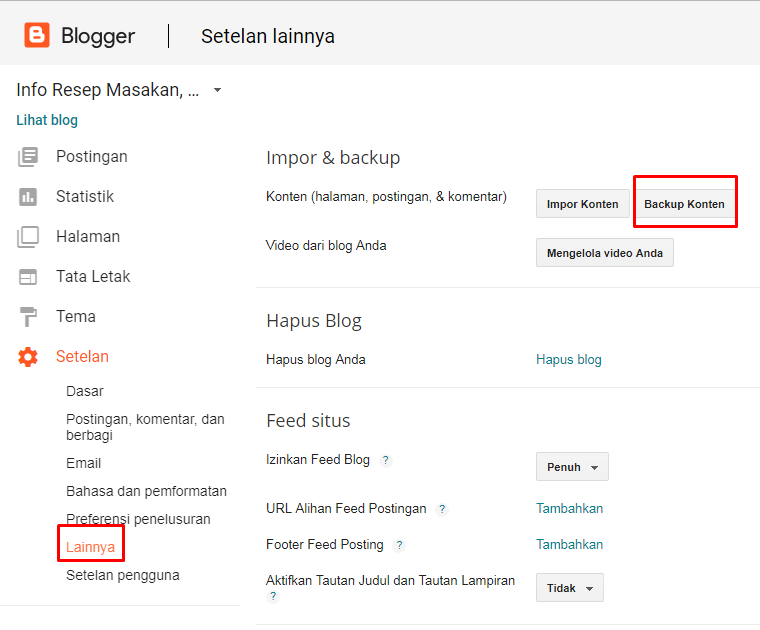Open the Lihat blog link
This screenshot has height=630, width=760.
[x=47, y=120]
